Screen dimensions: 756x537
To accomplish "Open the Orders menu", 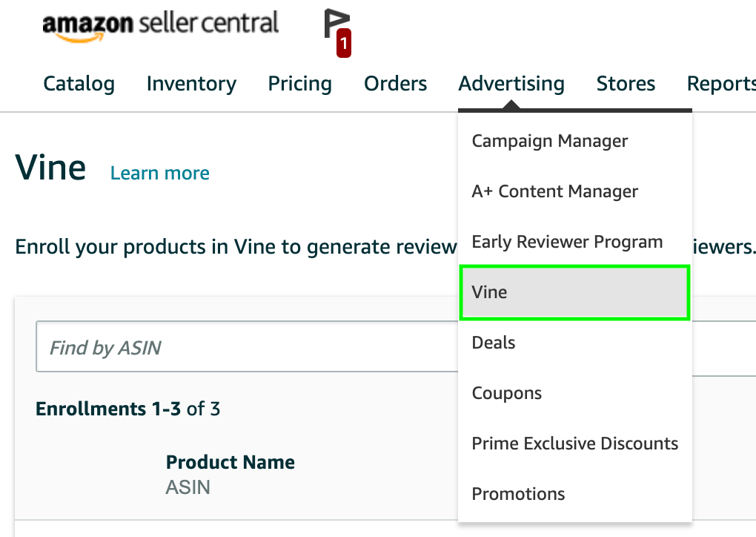I will pos(395,84).
